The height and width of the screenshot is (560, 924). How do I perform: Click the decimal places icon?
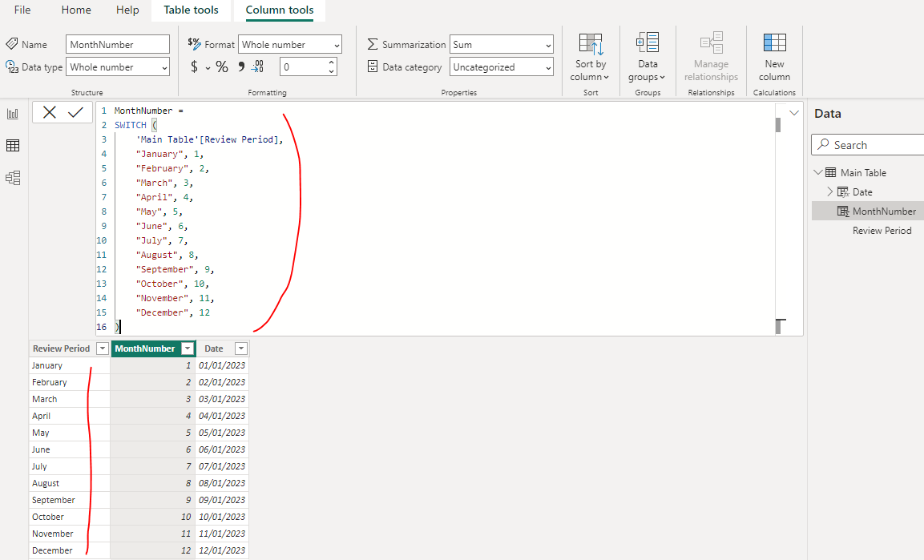(257, 67)
